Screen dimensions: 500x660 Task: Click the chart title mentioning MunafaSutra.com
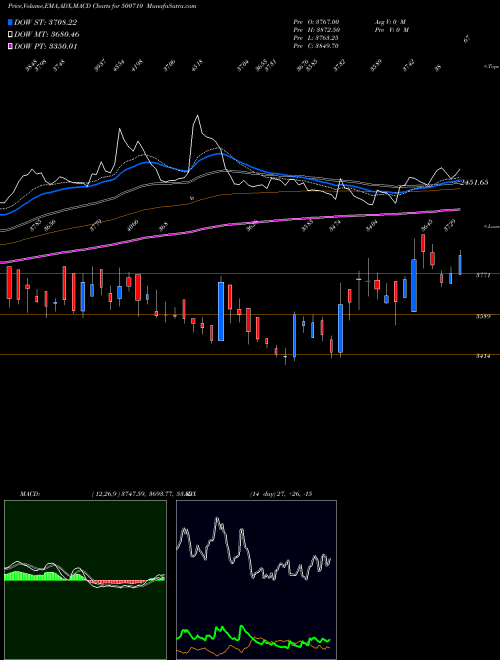102,6
